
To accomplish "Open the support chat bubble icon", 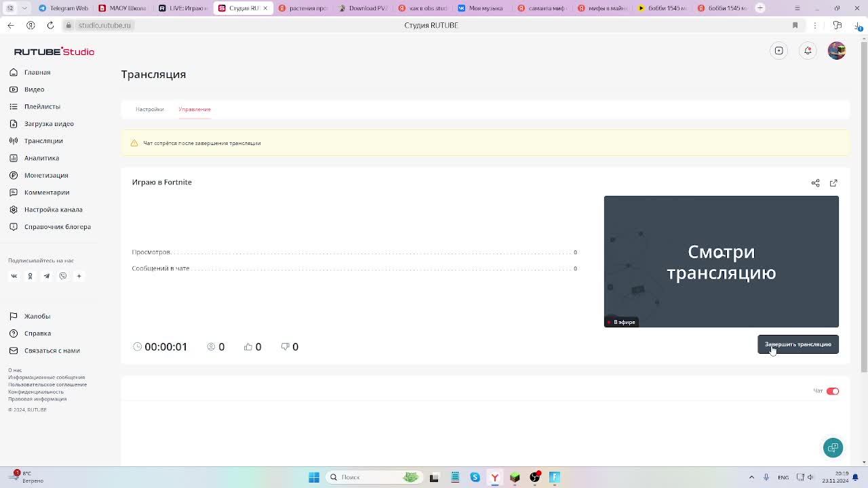I will [833, 447].
